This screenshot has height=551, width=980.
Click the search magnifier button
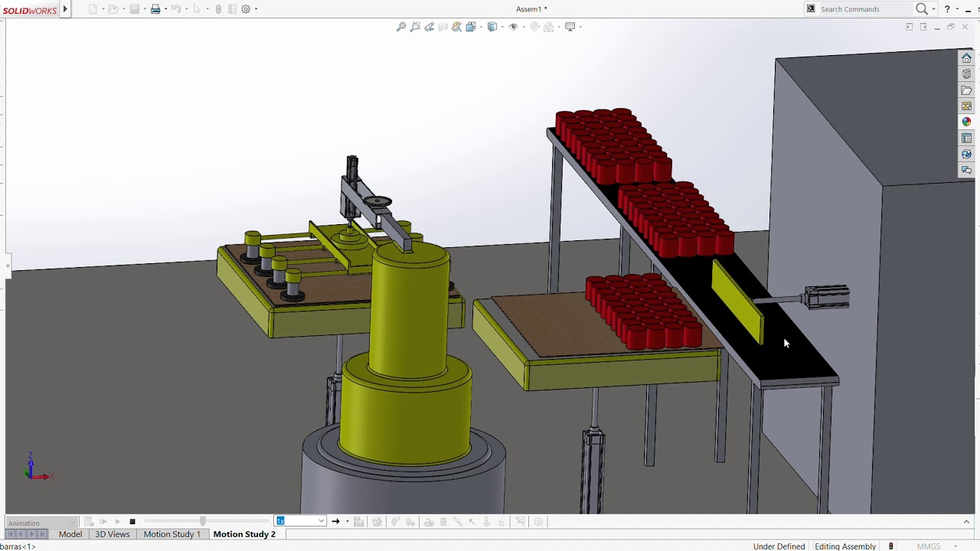click(x=922, y=9)
